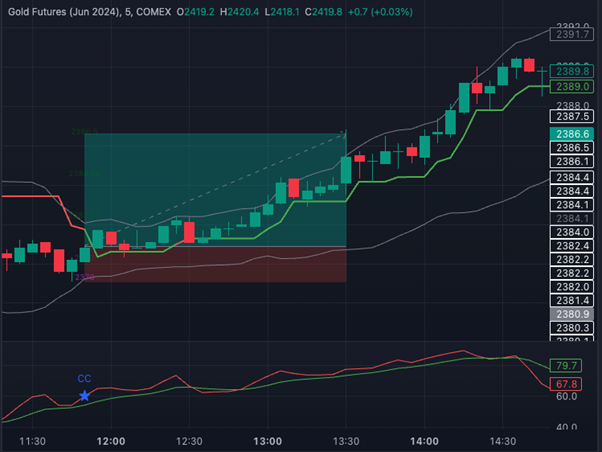Click the green 79.7 indicator value
602x452 pixels.
(x=566, y=365)
